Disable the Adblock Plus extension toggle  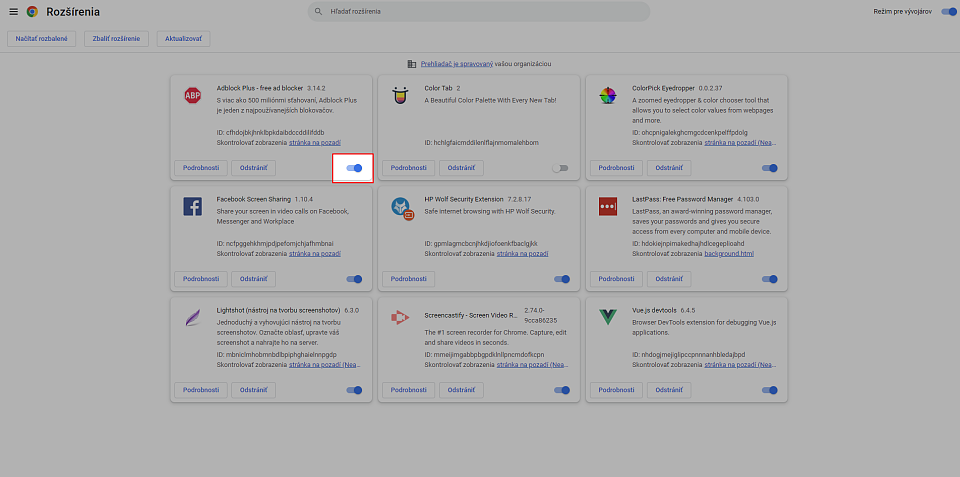pos(354,168)
